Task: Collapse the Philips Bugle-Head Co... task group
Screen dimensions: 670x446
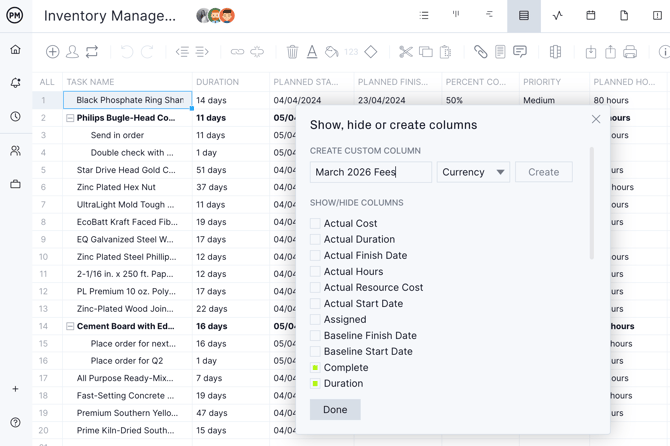Action: [x=70, y=118]
